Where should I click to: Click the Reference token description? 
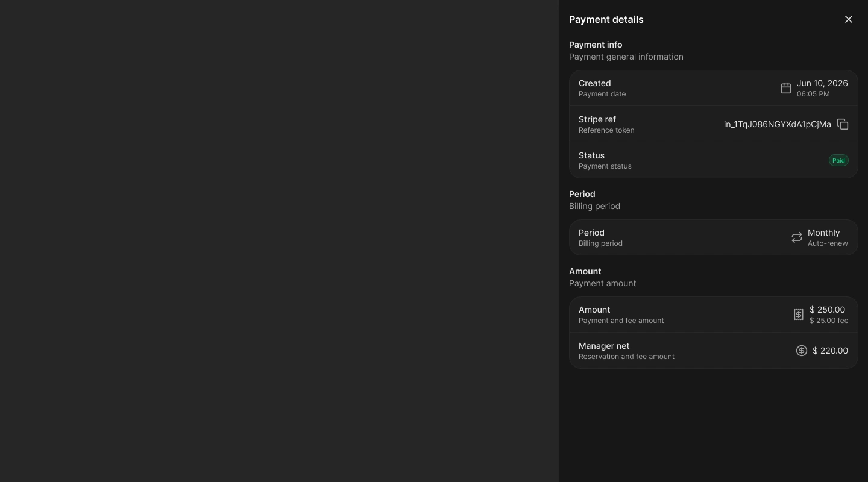(606, 130)
